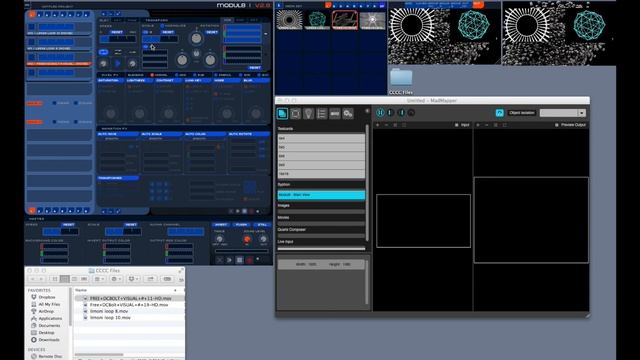The width and height of the screenshot is (640, 360).
Task: Click the Alpha Channel master slider
Action: click(186, 232)
